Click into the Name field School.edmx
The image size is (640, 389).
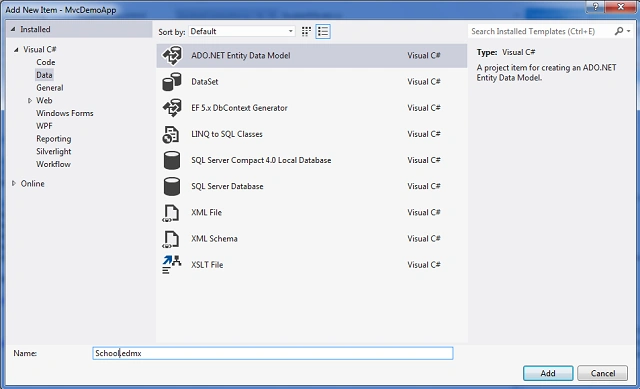point(273,353)
